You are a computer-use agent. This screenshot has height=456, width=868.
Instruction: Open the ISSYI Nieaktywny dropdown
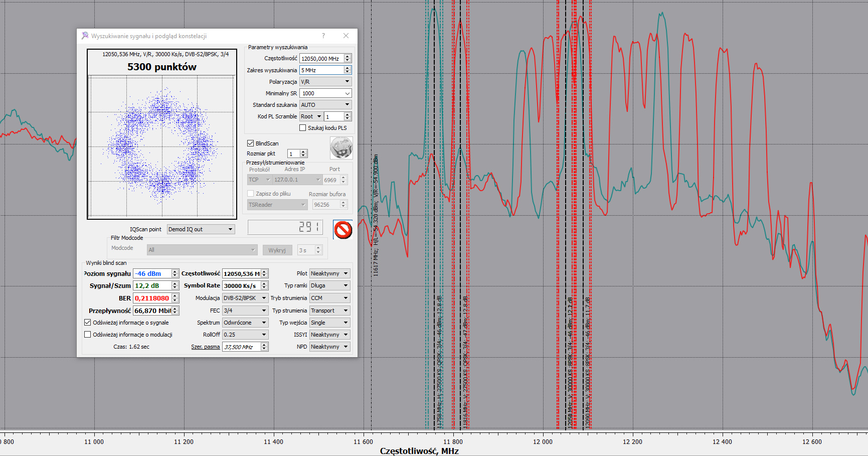tap(330, 335)
